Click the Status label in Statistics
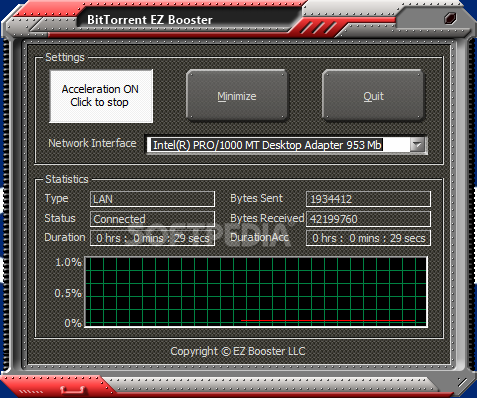This screenshot has height=398, width=477. (x=60, y=218)
